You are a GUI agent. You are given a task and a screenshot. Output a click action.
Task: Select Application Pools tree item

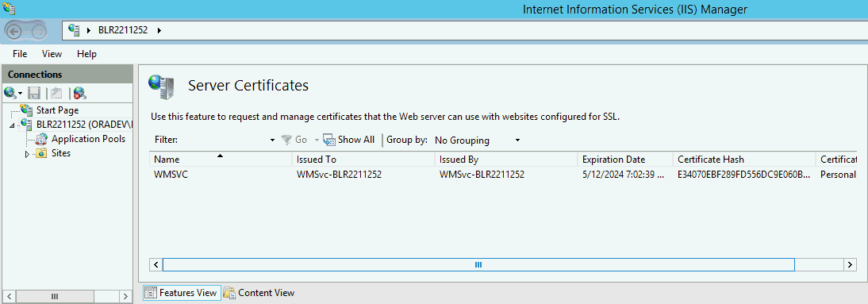coord(89,139)
